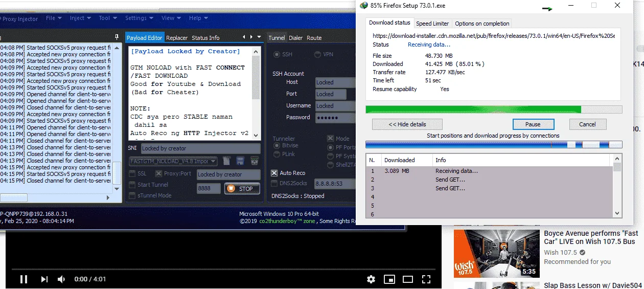This screenshot has width=644, height=289.
Task: Click the STOP button in Proxy Injector
Action: [242, 188]
